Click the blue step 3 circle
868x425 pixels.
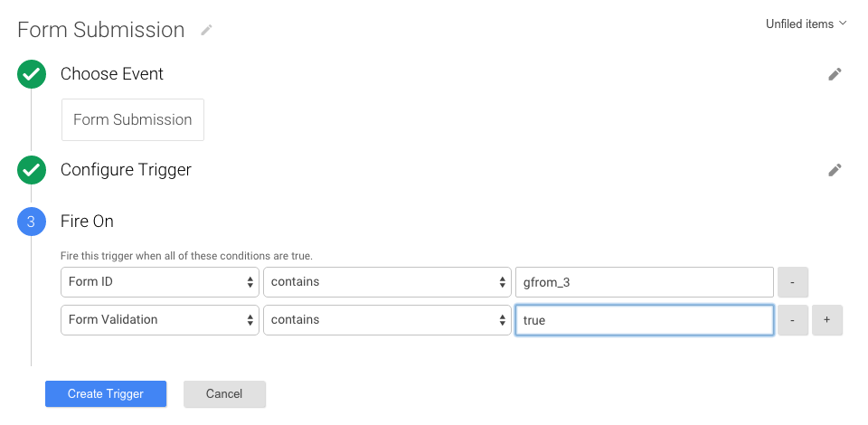(32, 222)
